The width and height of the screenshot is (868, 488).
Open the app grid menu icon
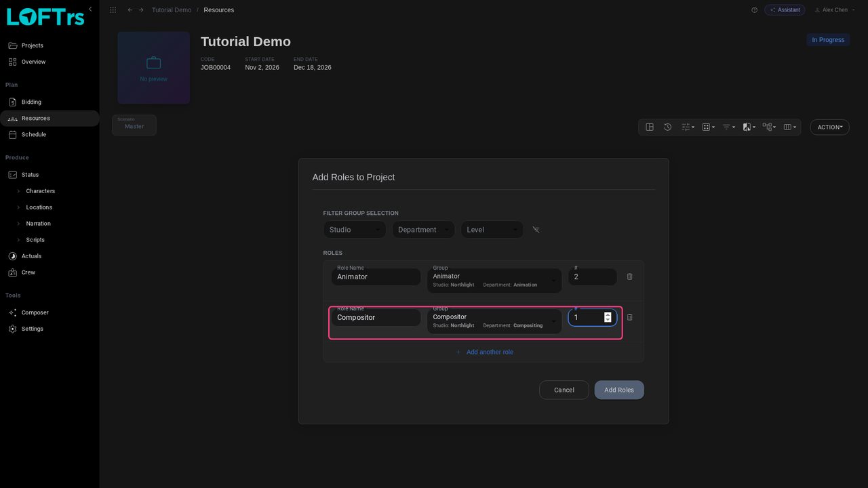tap(113, 10)
